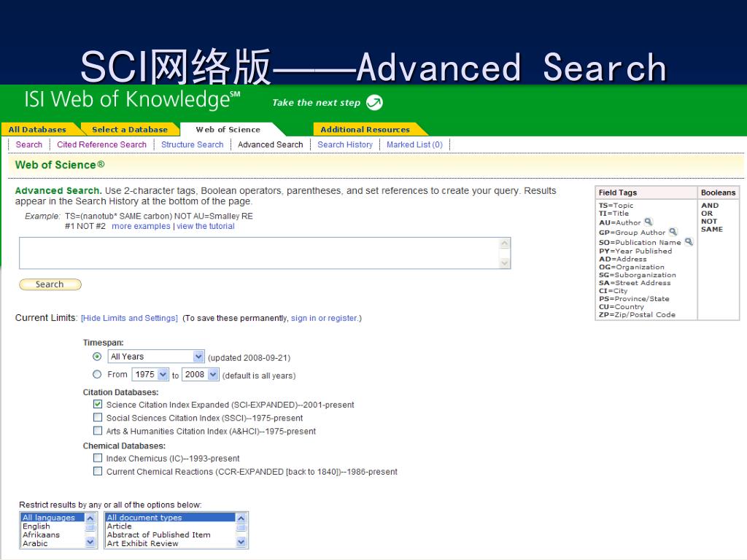The width and height of the screenshot is (747, 560).
Task: Click 'sign in or register' link
Action: [x=325, y=318]
